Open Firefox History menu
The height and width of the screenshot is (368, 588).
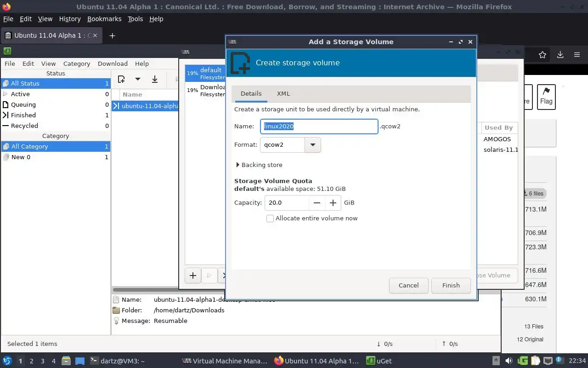70,19
